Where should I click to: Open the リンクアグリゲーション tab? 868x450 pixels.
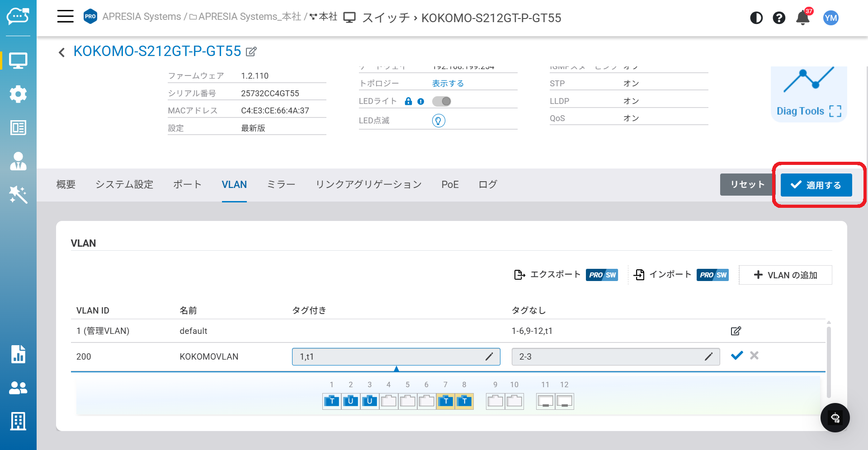(x=368, y=185)
